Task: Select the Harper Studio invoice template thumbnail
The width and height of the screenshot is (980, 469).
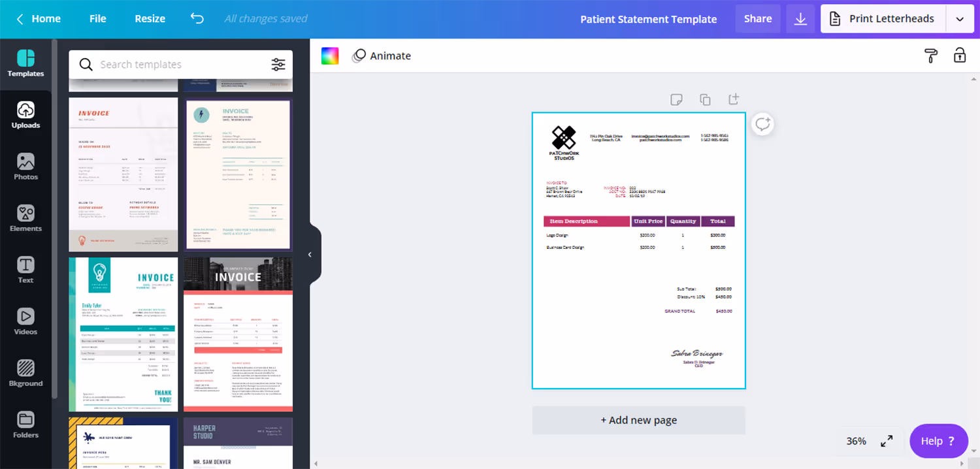Action: point(238,443)
